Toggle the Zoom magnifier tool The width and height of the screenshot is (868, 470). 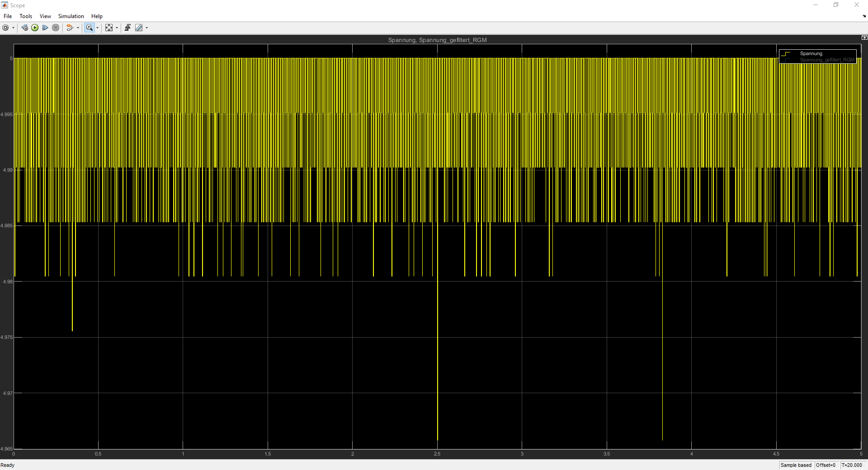coord(89,28)
